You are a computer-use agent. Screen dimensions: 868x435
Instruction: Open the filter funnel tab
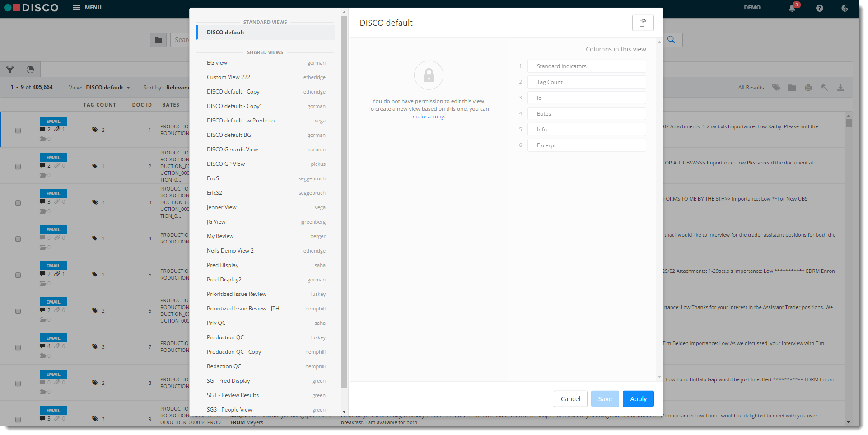tap(10, 70)
